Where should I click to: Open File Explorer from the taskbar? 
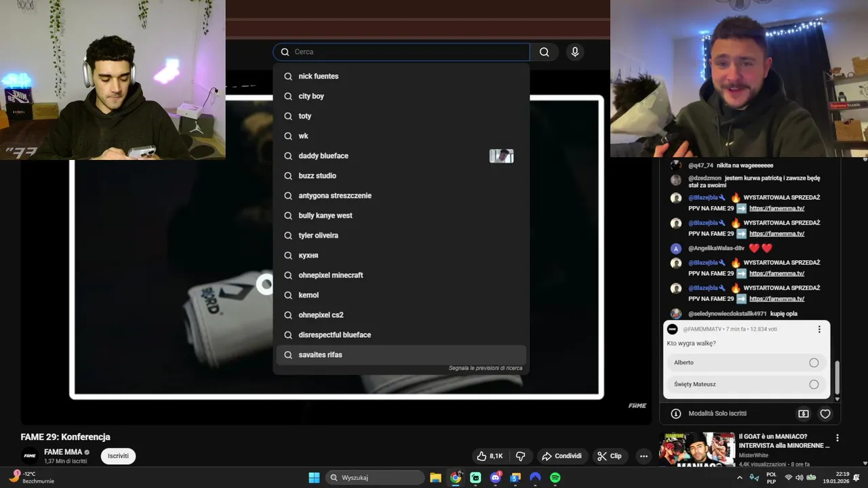coord(435,478)
